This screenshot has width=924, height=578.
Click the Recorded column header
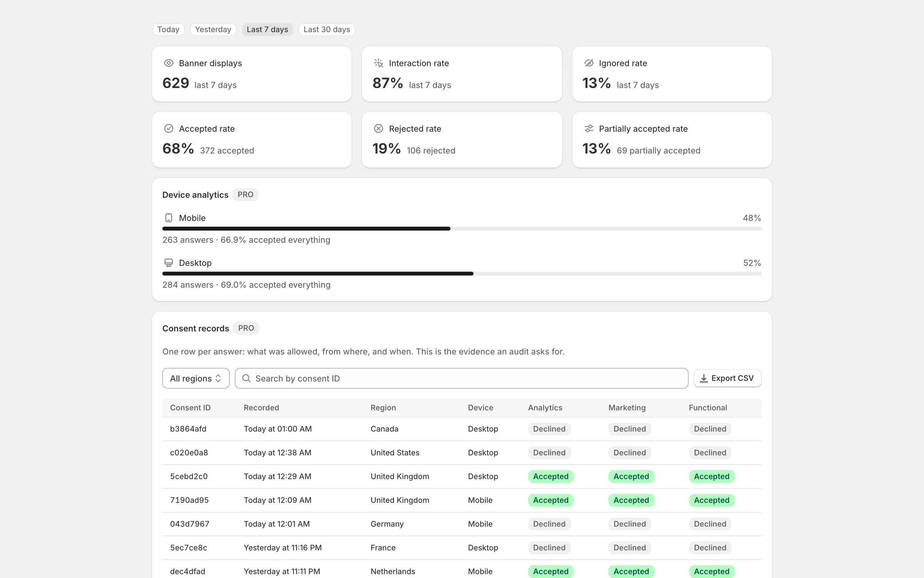(261, 408)
